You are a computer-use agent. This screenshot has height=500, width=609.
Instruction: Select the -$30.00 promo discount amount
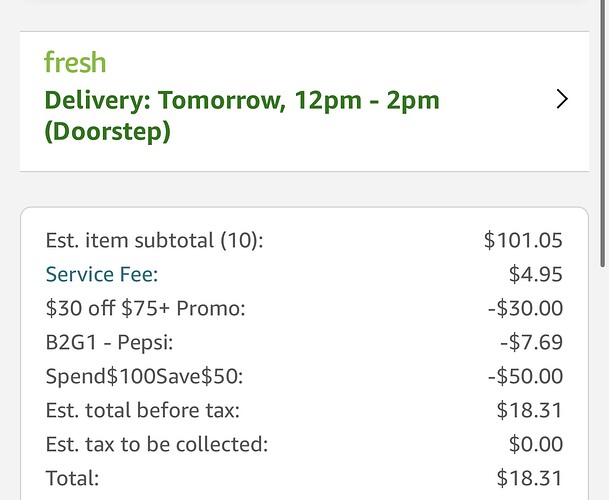524,308
